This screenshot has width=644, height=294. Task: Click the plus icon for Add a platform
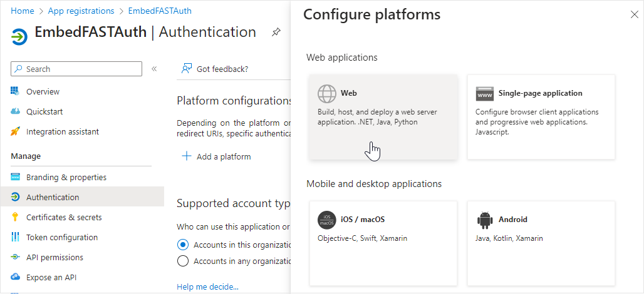[x=186, y=156]
